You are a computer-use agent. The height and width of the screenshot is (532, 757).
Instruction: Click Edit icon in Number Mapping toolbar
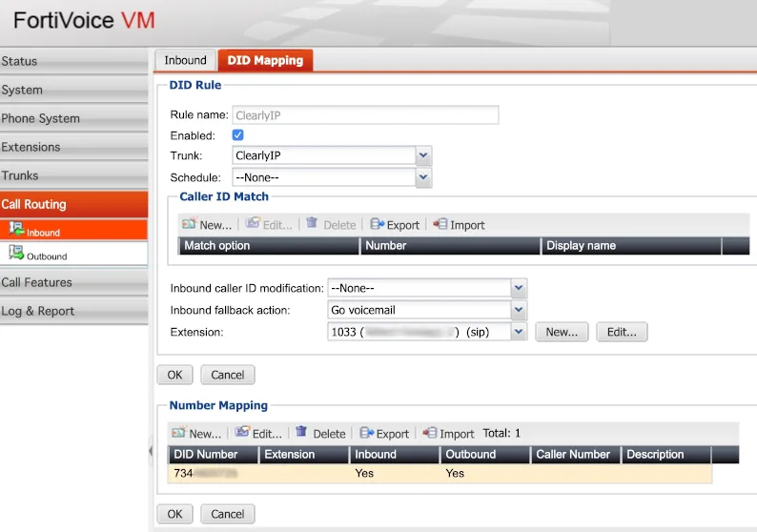click(242, 432)
